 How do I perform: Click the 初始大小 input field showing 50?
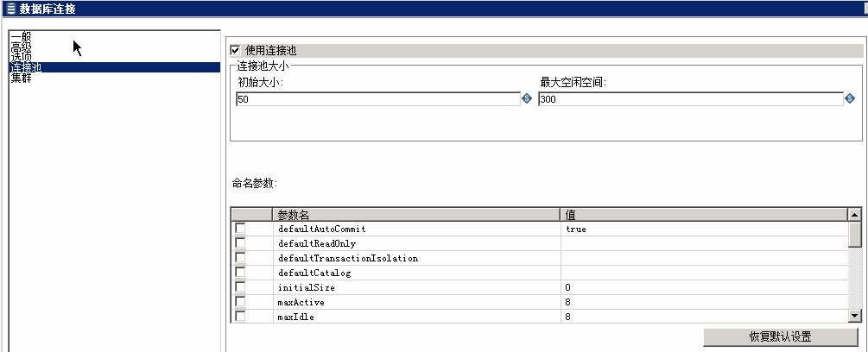[x=378, y=99]
